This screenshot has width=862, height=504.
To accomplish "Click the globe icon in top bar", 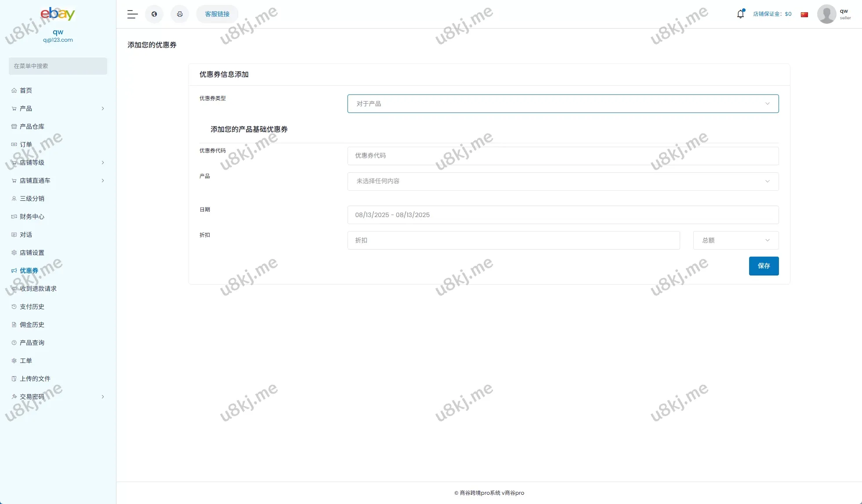I will coord(154,14).
